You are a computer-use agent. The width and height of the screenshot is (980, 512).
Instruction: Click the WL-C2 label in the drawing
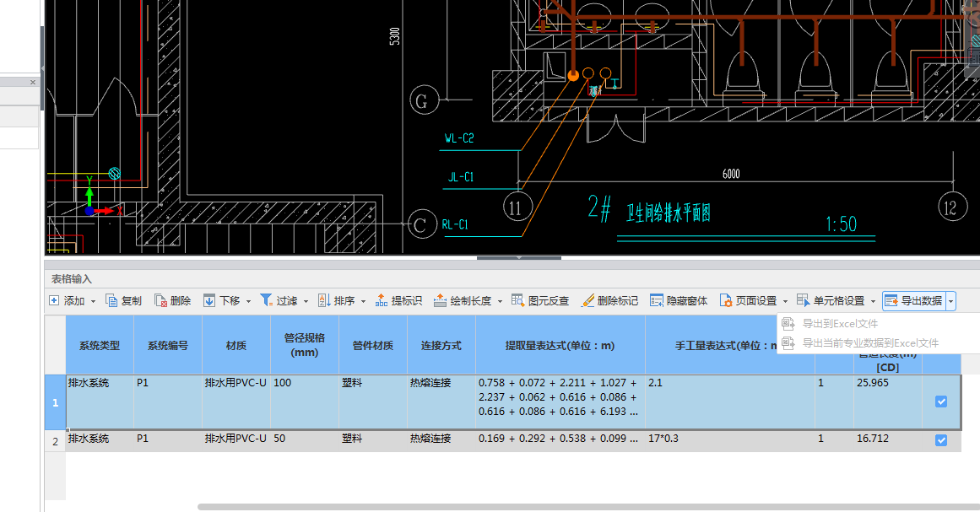pyautogui.click(x=459, y=138)
